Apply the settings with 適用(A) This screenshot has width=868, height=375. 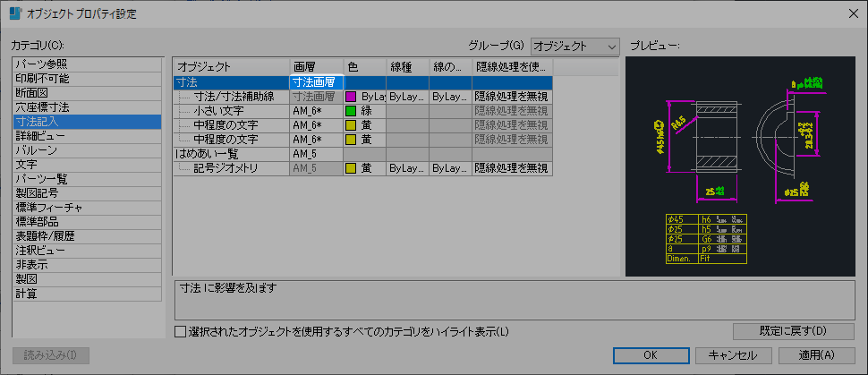(816, 355)
